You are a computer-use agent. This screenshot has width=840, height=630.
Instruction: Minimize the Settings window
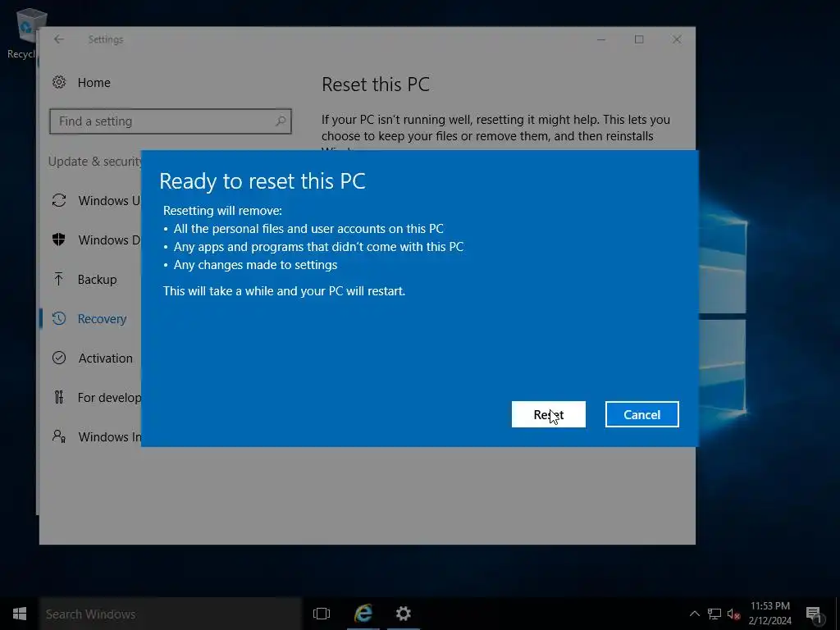click(x=601, y=39)
